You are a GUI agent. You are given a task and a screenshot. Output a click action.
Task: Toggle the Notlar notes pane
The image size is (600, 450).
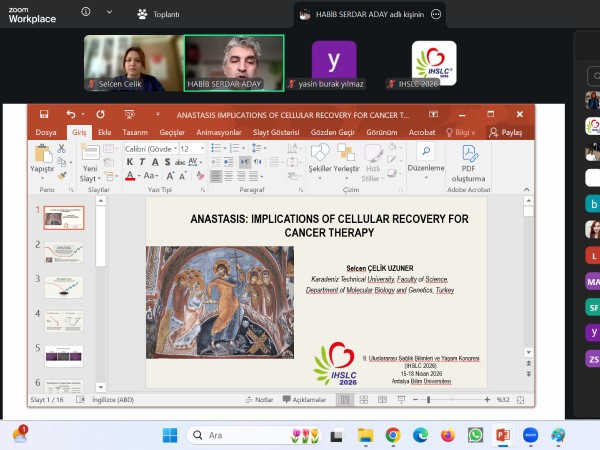[259, 399]
